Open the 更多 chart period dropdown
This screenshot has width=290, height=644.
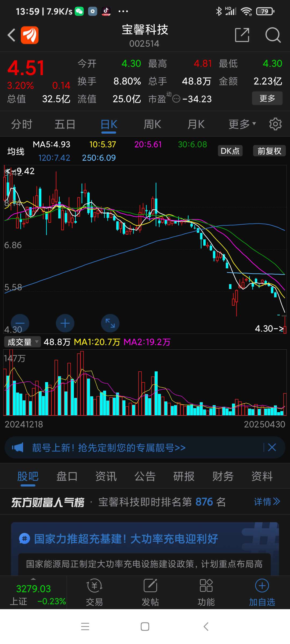[x=242, y=124]
